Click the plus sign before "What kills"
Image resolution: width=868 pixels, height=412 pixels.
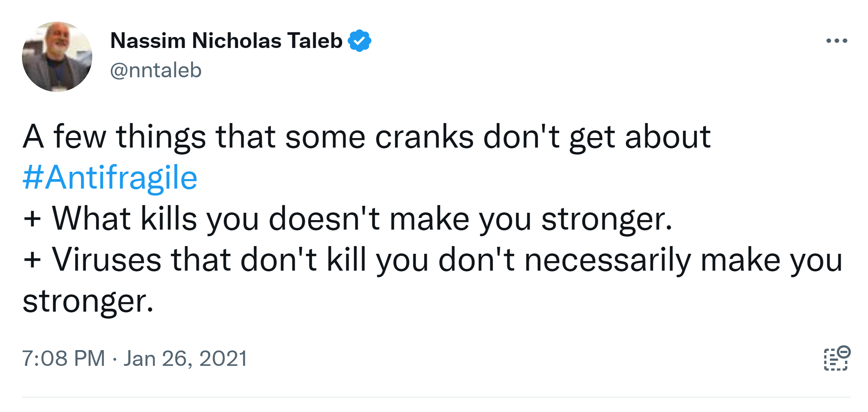click(x=32, y=219)
